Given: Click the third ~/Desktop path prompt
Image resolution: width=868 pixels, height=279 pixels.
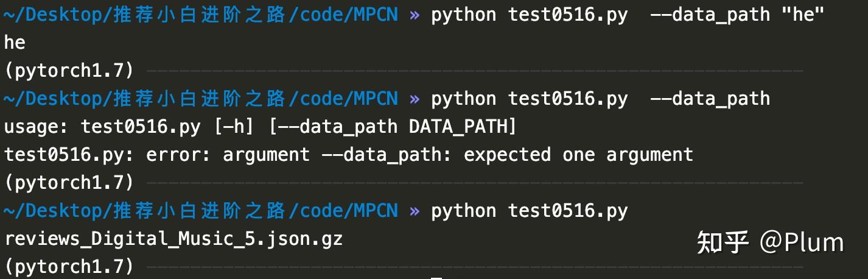Looking at the screenshot, I should (201, 211).
